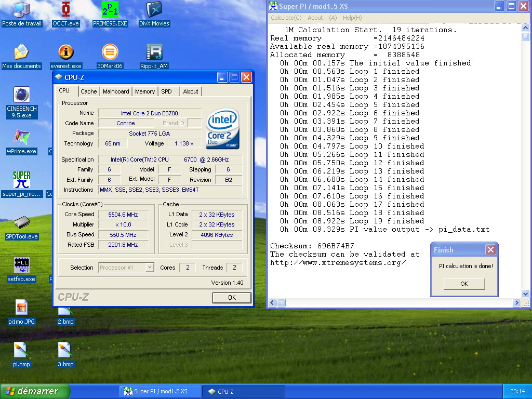Switch to the CPU tab in CPU-Z
This screenshot has width=532, height=399.
pos(64,90)
